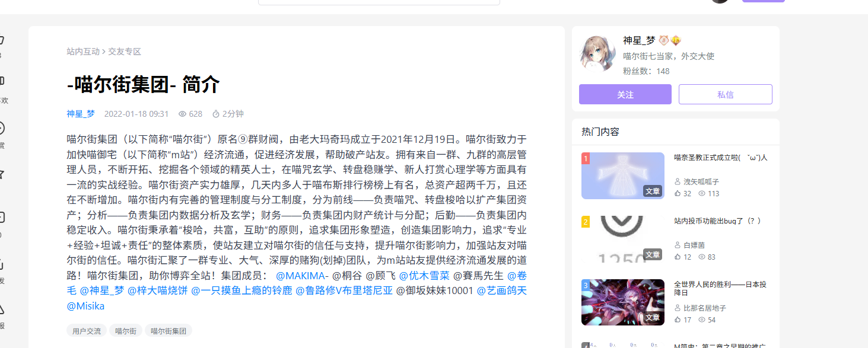Select the 喵尔街集团 tag
Screen dimensions: 868x348
tap(168, 331)
